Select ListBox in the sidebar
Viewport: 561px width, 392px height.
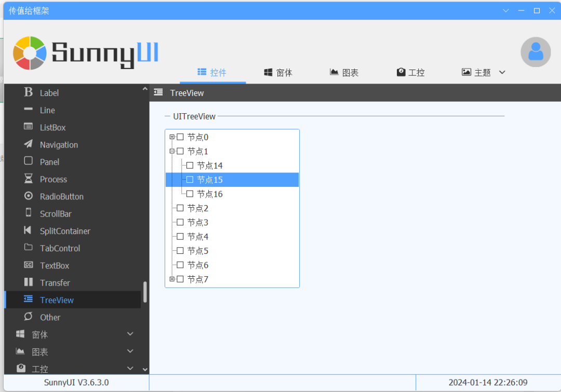pos(52,127)
